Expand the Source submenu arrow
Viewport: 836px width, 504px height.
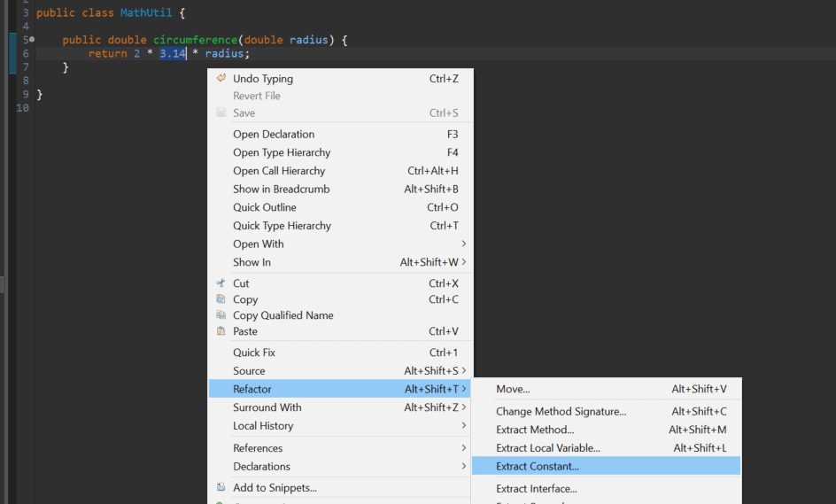464,370
